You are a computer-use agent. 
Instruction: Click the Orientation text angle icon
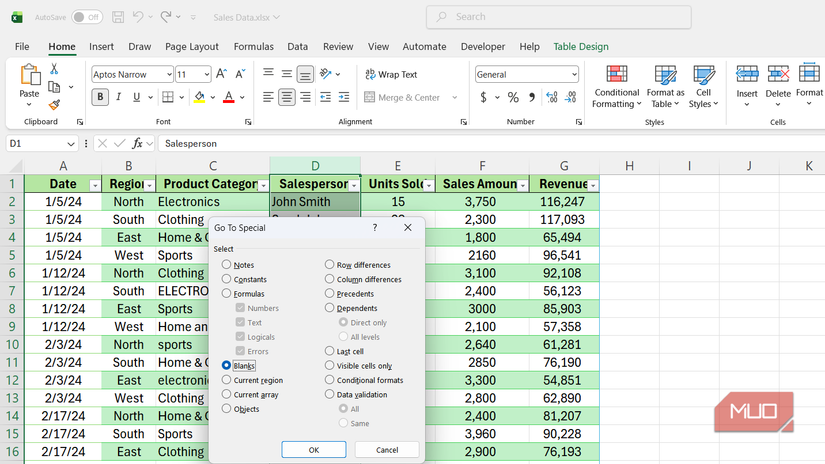pos(326,74)
